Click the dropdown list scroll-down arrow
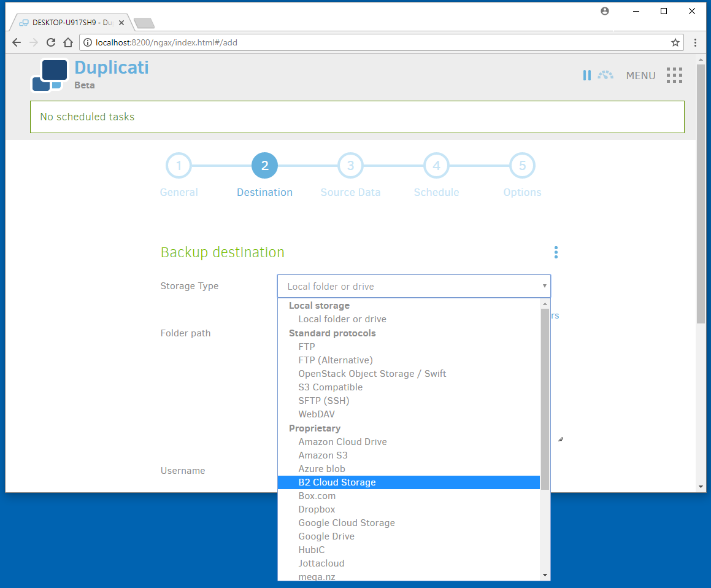 coord(545,575)
